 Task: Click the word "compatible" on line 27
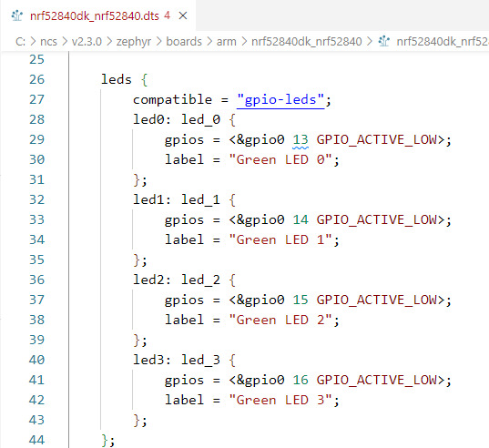point(172,100)
